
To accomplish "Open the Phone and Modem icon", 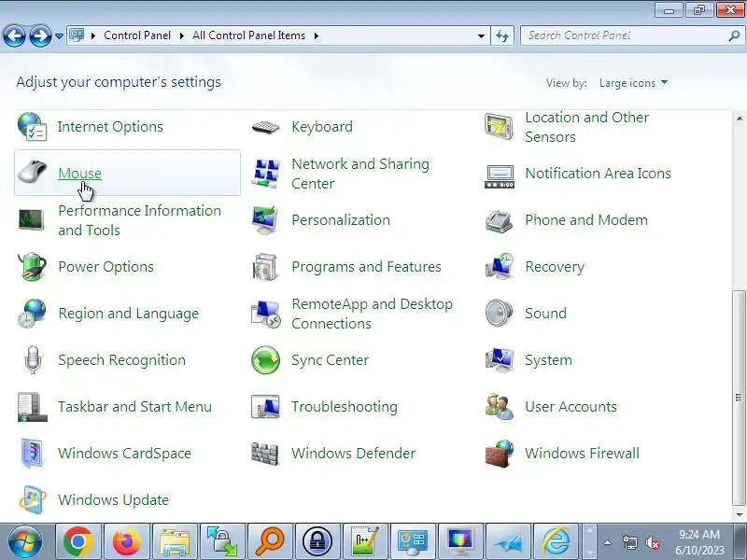I will coord(499,221).
